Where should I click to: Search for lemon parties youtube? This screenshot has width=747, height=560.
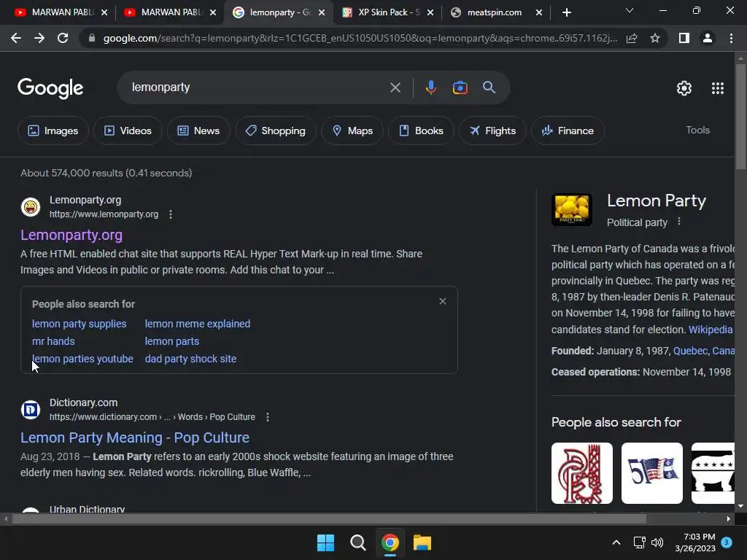(x=82, y=359)
